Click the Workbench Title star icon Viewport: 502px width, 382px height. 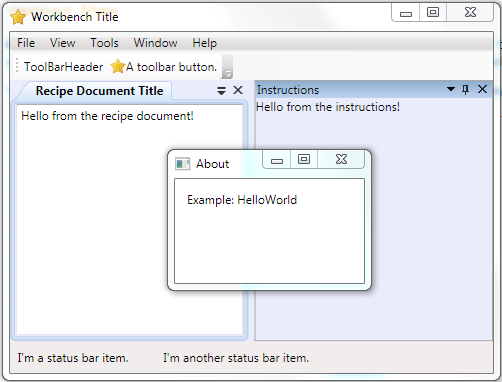coord(18,17)
